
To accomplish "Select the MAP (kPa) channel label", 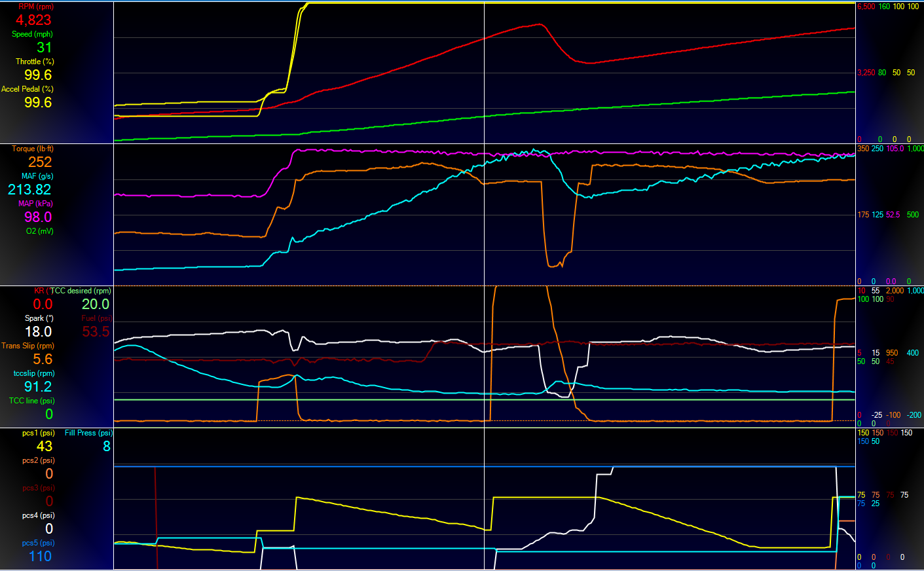I will point(36,204).
